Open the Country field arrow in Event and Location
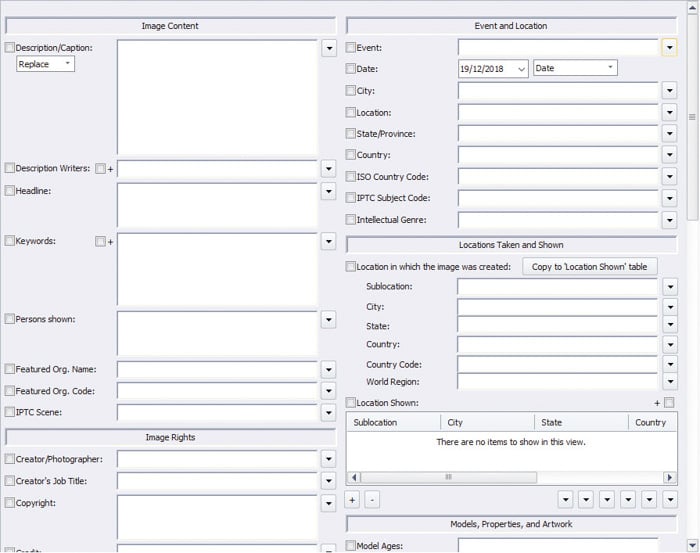 click(670, 155)
